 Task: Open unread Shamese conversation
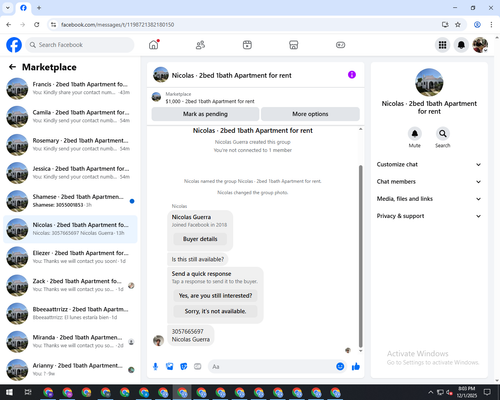point(70,201)
